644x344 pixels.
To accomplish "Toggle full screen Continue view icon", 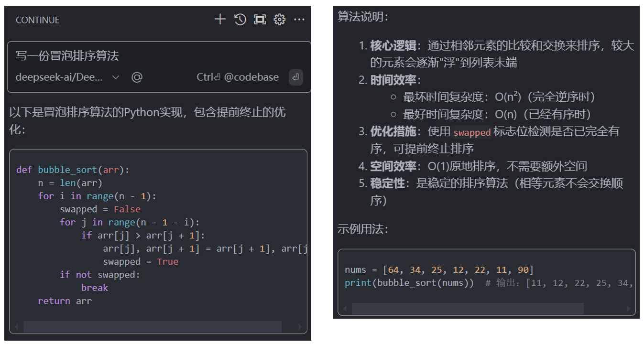I will pos(260,20).
